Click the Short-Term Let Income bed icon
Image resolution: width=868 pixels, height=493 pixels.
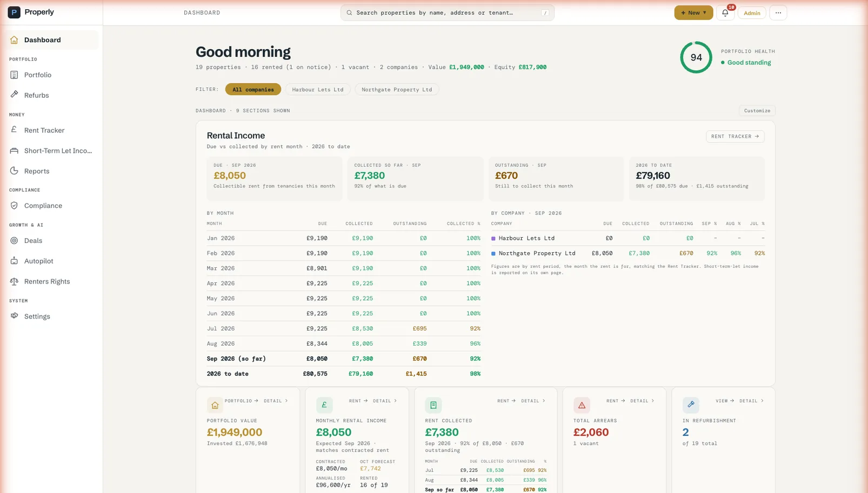point(14,151)
